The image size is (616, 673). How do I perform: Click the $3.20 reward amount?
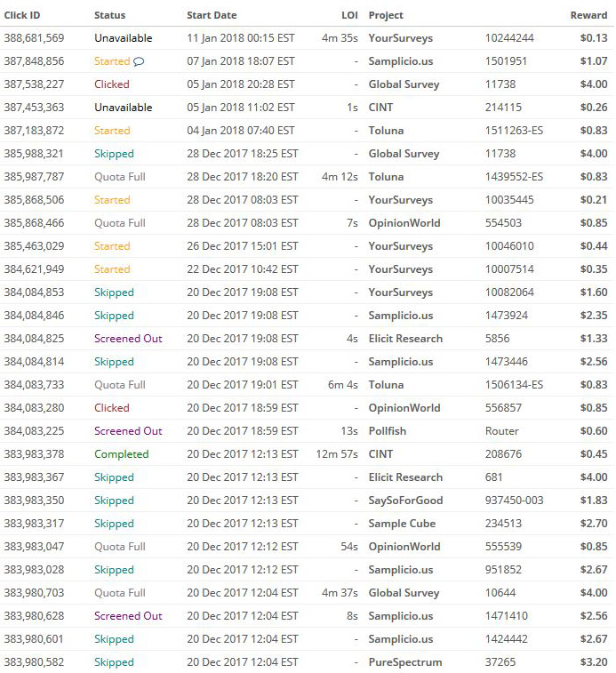coord(594,662)
